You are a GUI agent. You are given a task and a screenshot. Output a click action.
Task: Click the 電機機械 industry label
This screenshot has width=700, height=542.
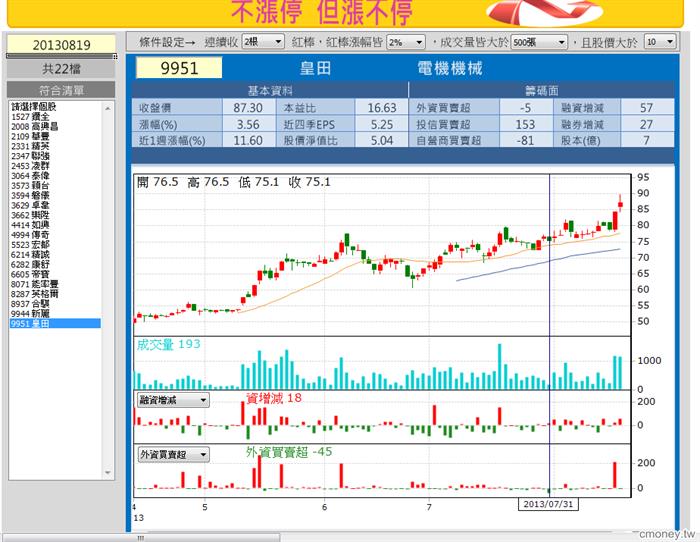450,68
